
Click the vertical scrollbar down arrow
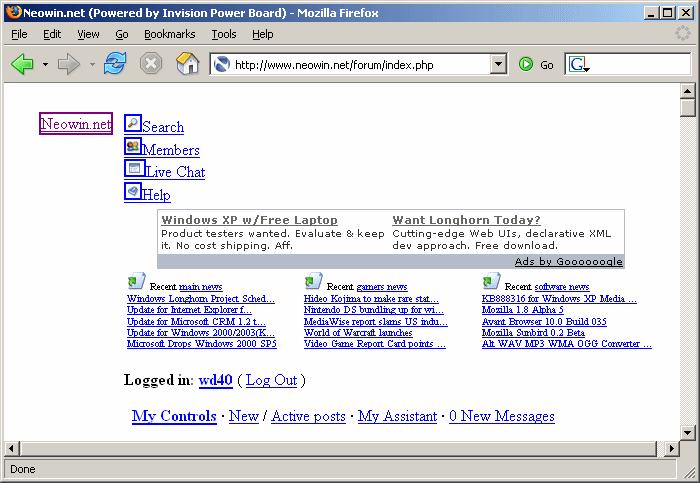[688, 432]
